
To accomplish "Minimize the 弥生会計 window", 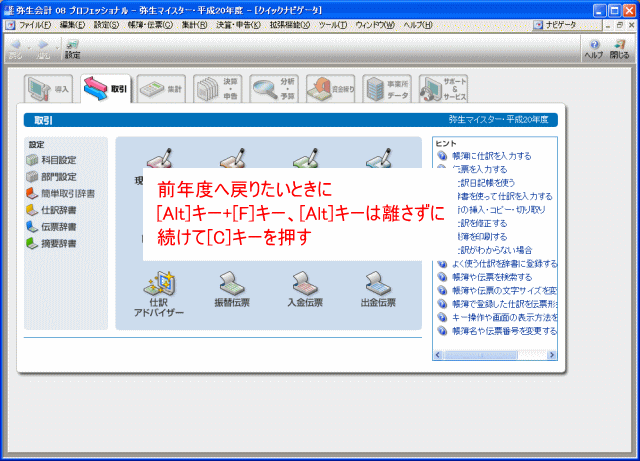I will [x=599, y=10].
